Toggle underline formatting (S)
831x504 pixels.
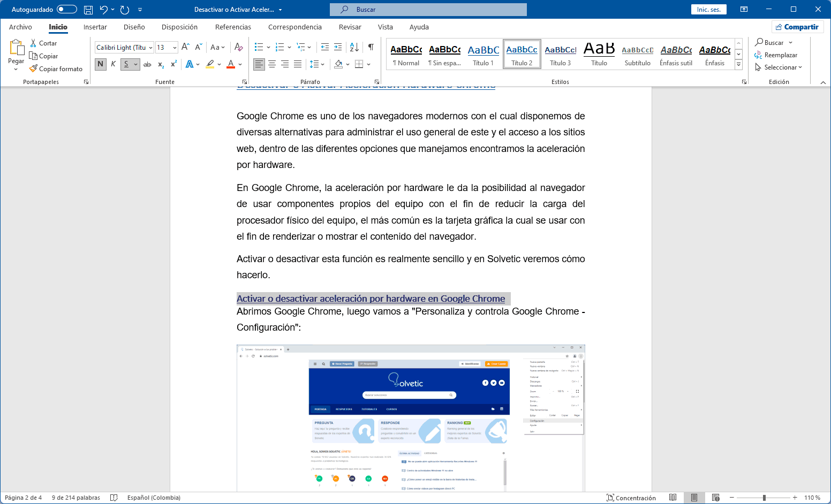click(x=126, y=64)
